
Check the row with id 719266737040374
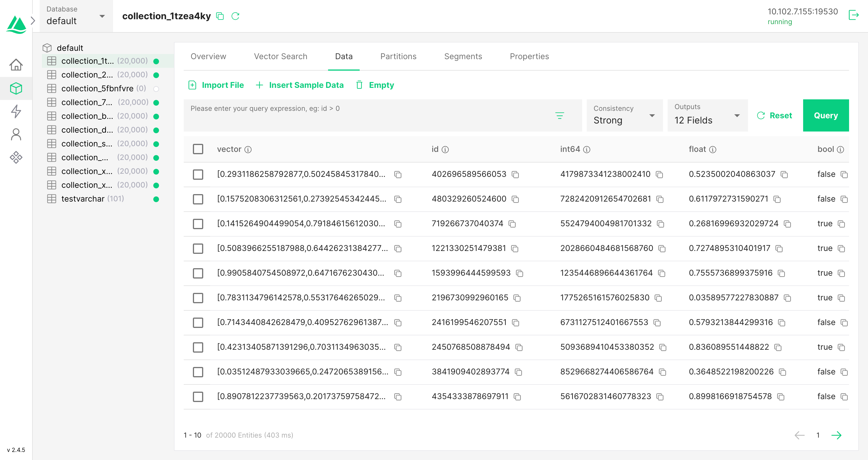[x=198, y=224]
